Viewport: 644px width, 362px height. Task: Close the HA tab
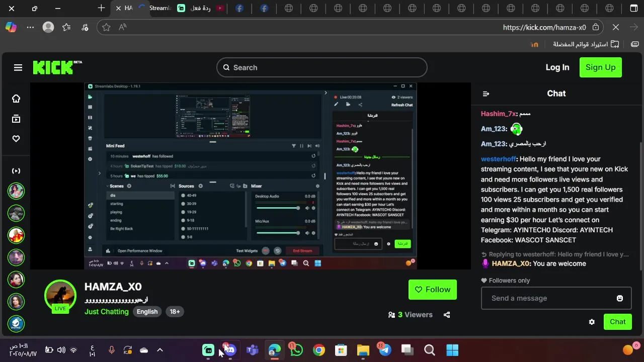click(x=118, y=8)
